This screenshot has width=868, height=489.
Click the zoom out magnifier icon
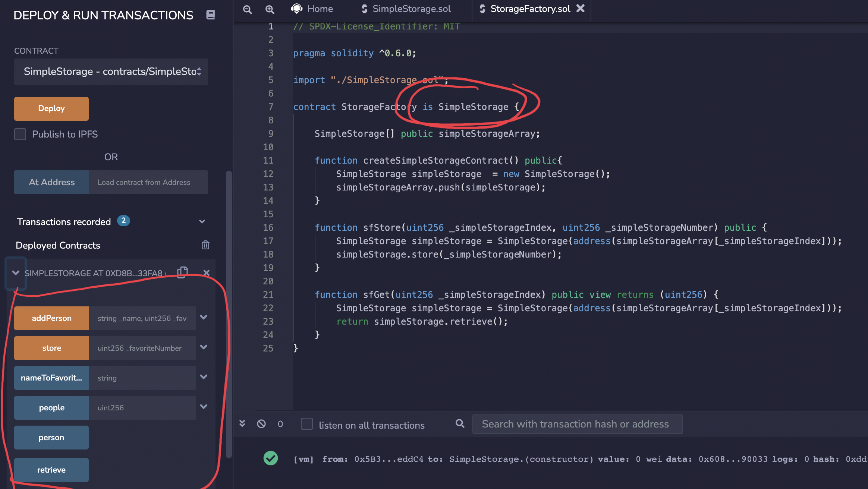[247, 9]
